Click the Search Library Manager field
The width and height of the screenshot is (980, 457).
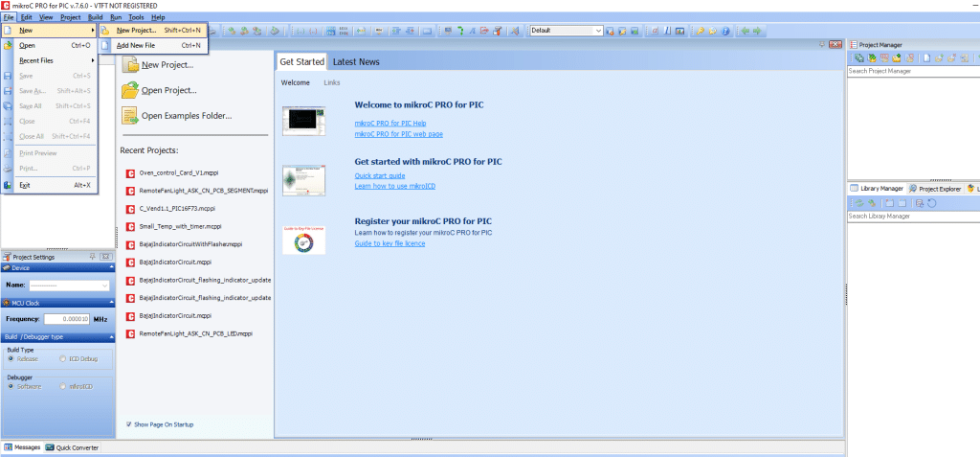click(913, 216)
